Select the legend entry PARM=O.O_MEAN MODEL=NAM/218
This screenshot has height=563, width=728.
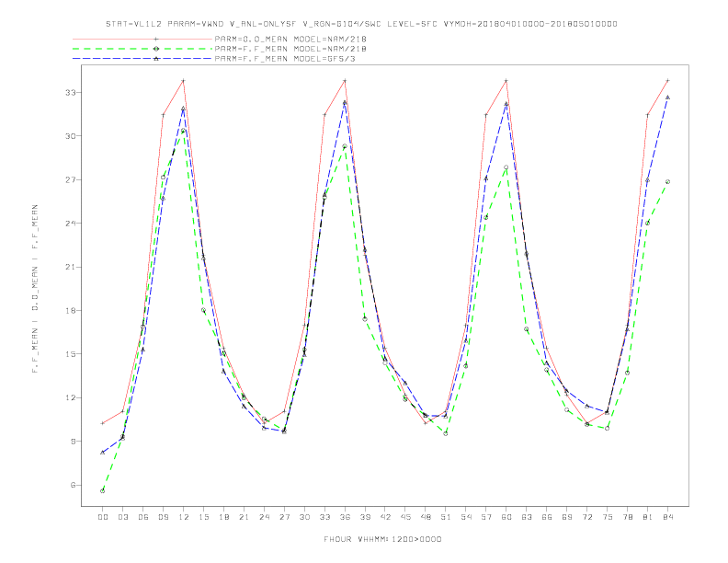coord(290,39)
